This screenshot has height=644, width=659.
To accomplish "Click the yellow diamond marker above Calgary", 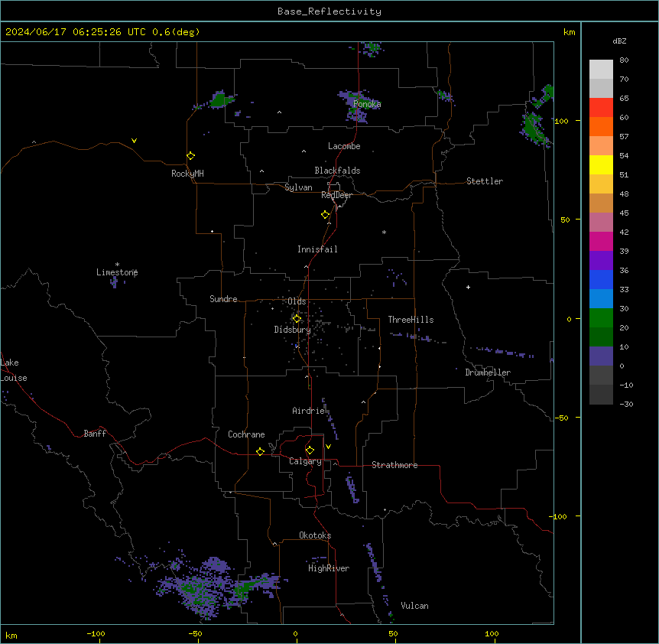I will (x=310, y=450).
